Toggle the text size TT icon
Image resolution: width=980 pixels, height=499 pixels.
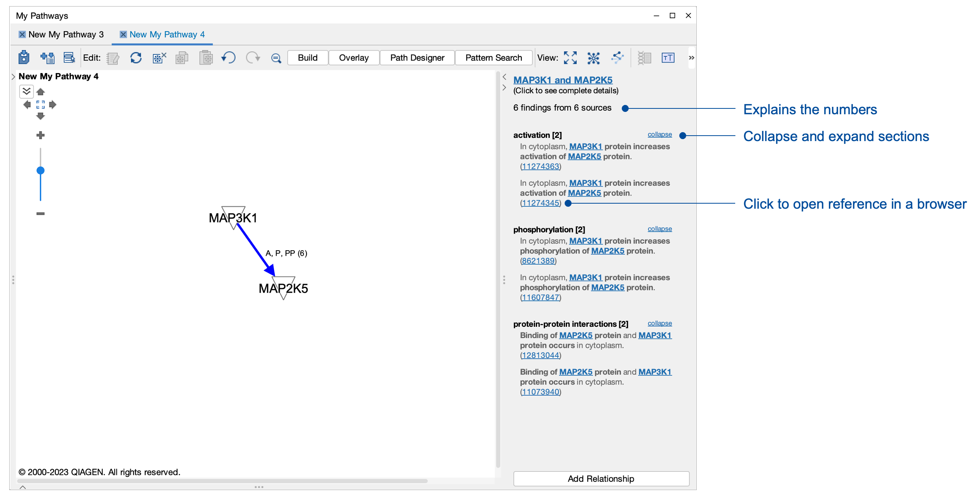tap(668, 58)
